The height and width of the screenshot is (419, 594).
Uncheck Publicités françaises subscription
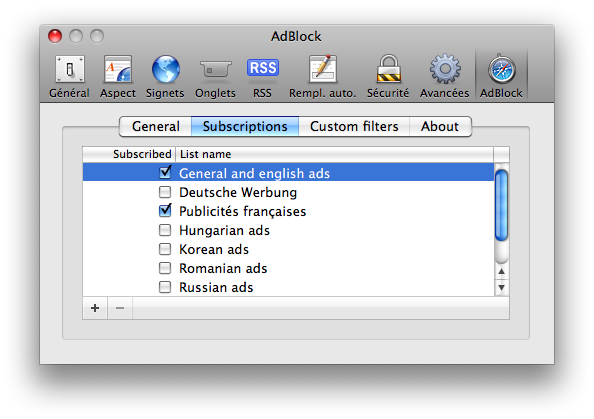point(165,211)
